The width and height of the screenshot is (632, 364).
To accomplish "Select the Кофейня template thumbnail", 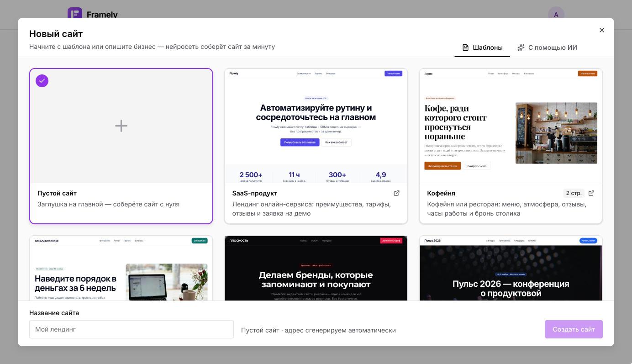I will coord(511,126).
